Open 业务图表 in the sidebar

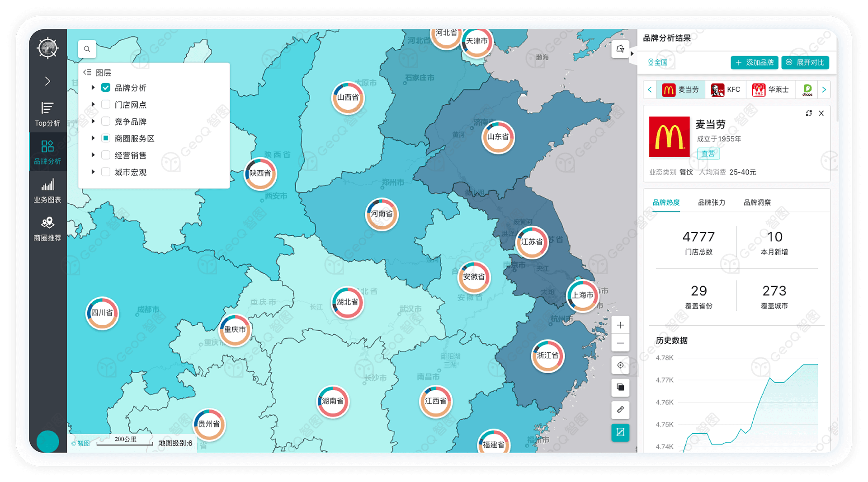coord(47,191)
